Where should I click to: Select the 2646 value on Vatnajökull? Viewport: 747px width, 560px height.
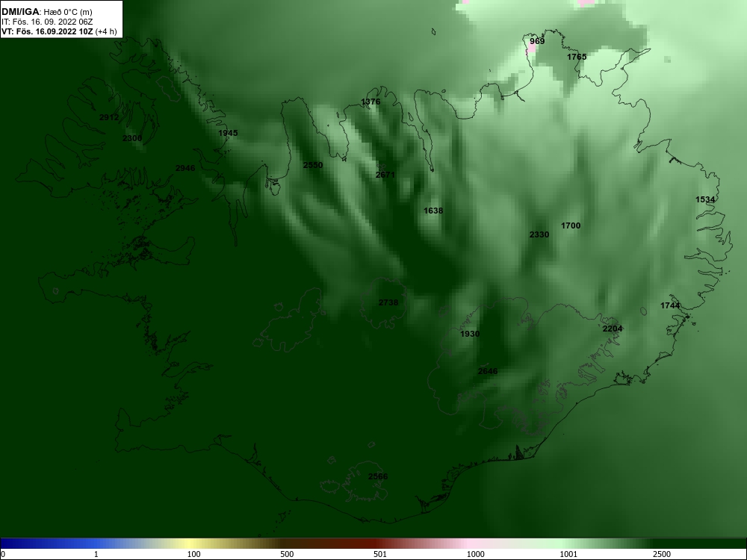click(x=488, y=371)
